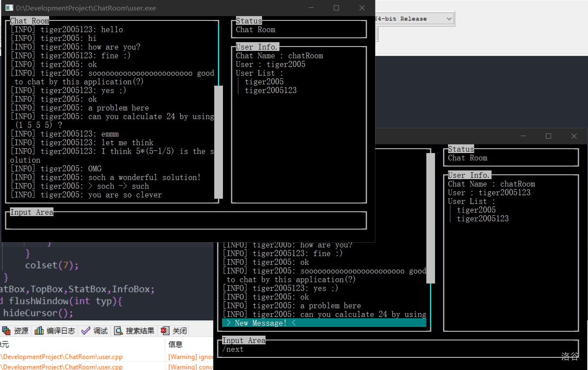Minimize the tiger2005123 chat window
588x370 pixels.
523,136
